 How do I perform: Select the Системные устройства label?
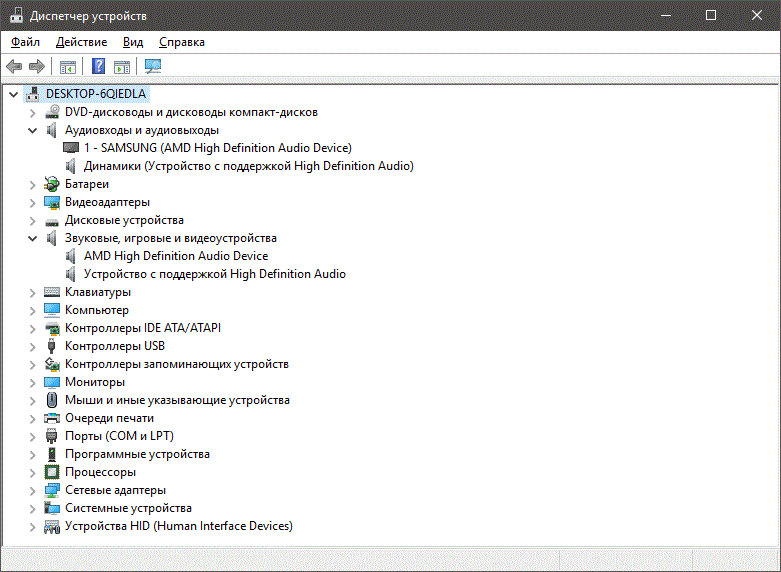128,508
